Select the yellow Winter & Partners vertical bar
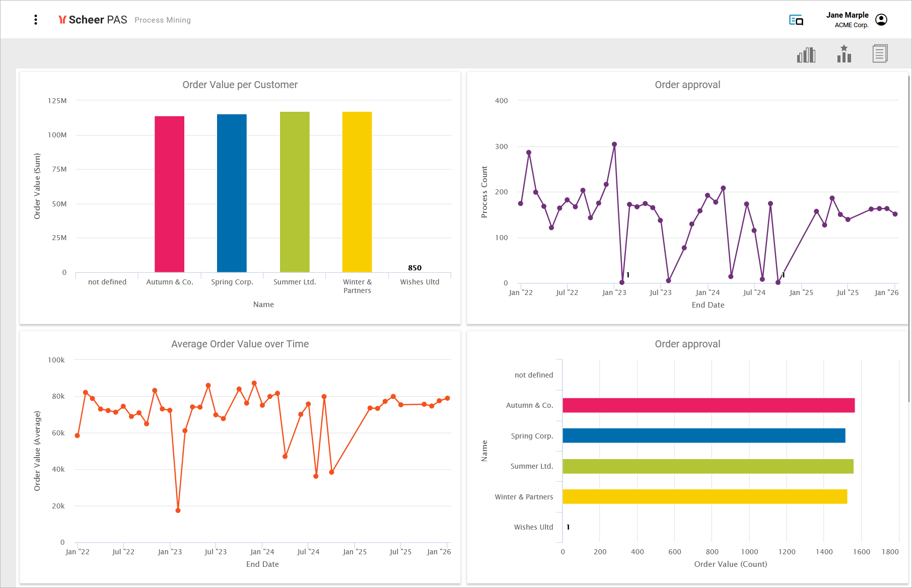Viewport: 912px width, 588px height. coord(357,191)
